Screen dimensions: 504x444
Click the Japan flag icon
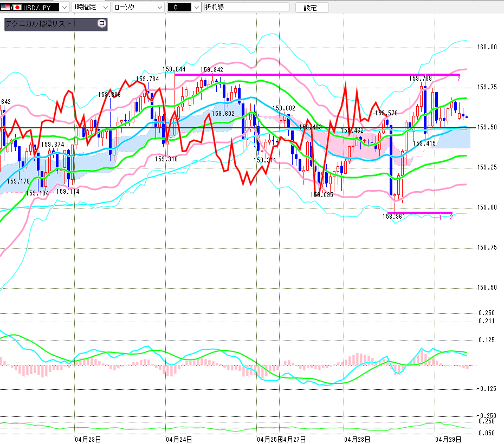[x=17, y=7]
